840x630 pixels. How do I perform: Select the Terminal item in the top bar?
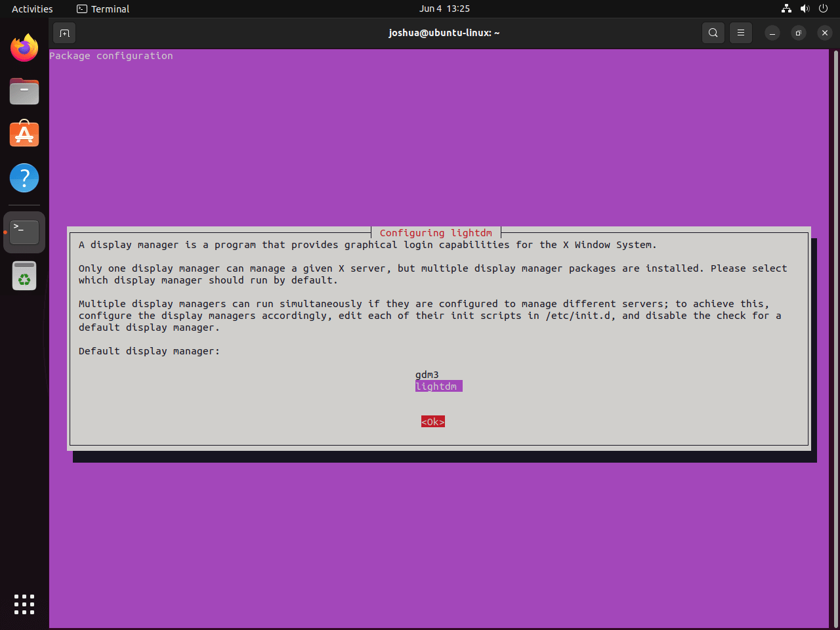tap(102, 9)
